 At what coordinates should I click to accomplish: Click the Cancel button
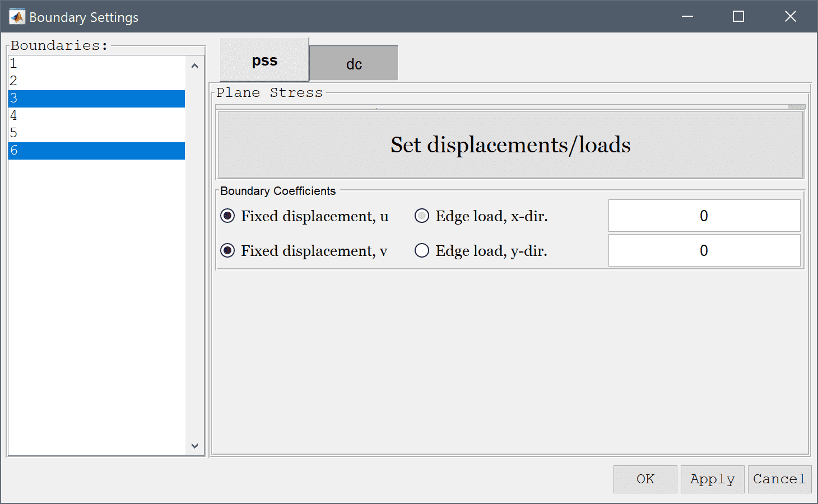point(779,479)
